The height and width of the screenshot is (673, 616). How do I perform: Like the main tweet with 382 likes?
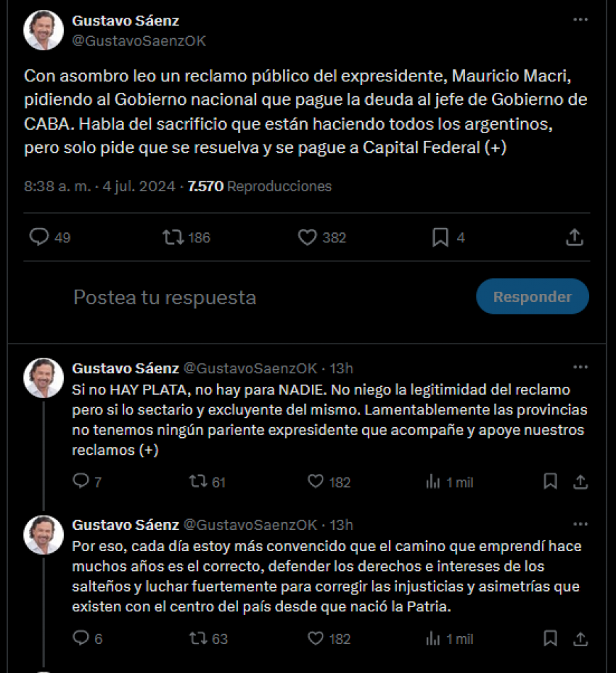point(308,237)
